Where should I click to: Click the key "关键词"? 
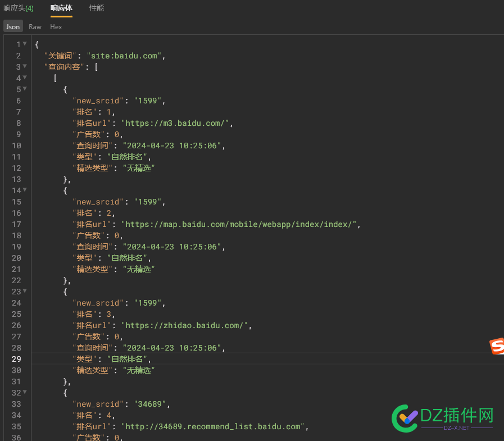[x=60, y=56]
